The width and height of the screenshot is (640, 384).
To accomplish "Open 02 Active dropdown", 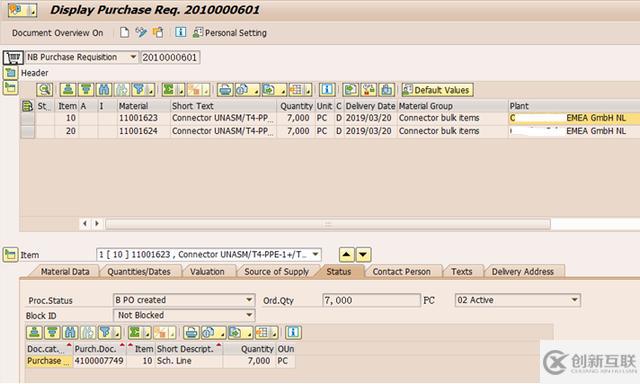I will tap(574, 300).
